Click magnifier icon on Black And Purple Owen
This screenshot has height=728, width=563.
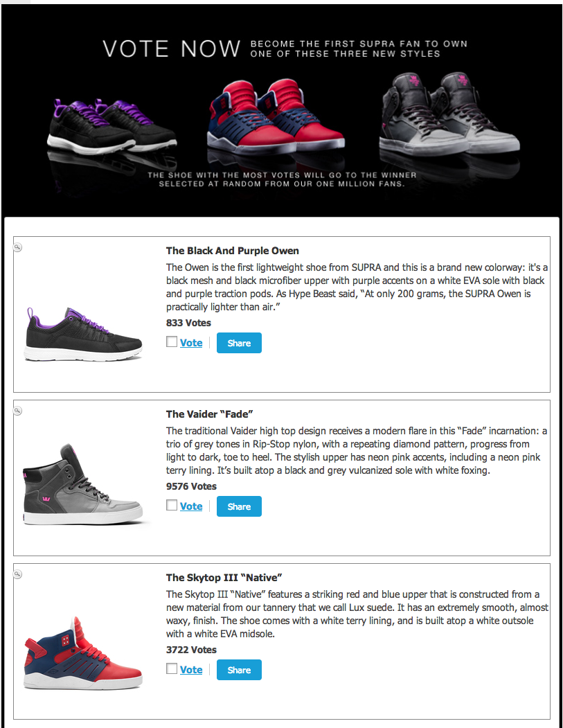(x=17, y=247)
